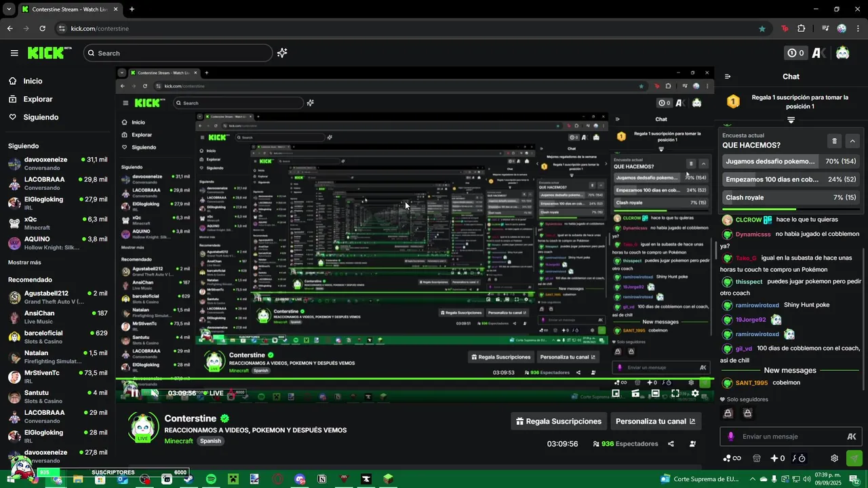The height and width of the screenshot is (488, 868).
Task: Click the microphone icon in message box
Action: (731, 436)
